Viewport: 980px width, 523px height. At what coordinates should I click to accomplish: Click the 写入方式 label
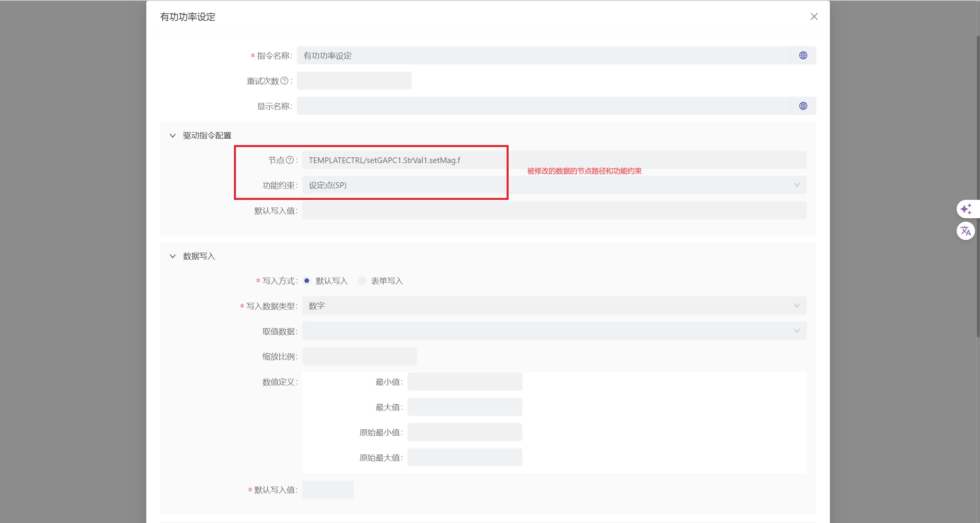tap(280, 281)
